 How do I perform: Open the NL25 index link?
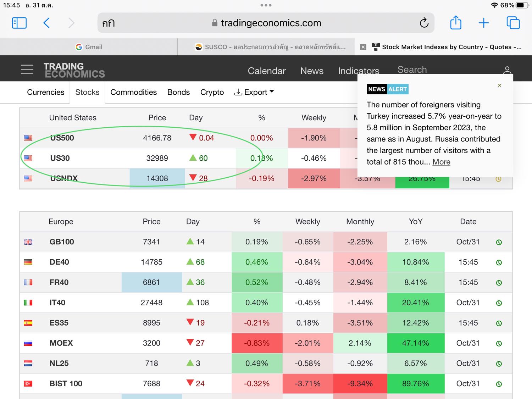coord(59,363)
